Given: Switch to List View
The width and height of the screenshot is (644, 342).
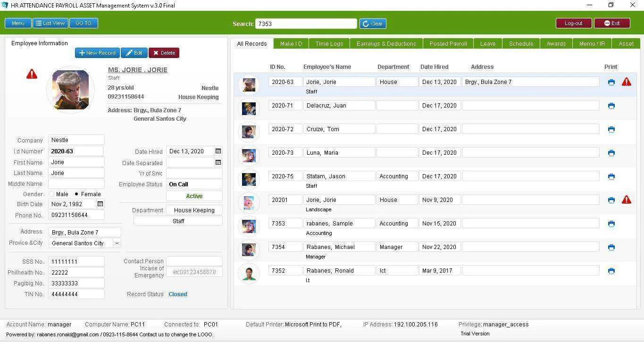Looking at the screenshot, I should [50, 23].
